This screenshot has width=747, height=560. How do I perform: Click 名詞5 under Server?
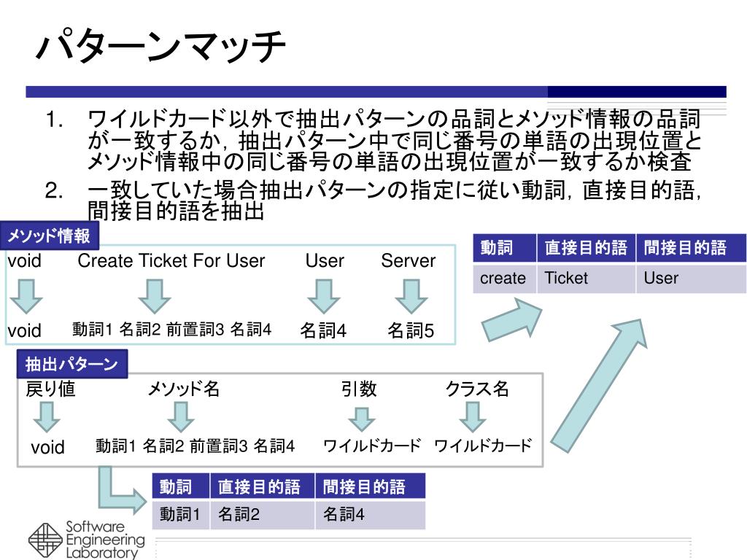coord(411,330)
